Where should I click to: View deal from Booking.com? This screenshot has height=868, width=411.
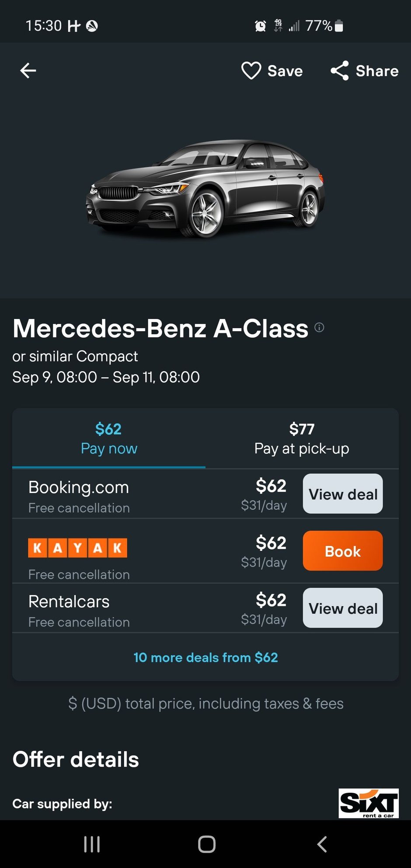click(x=342, y=494)
